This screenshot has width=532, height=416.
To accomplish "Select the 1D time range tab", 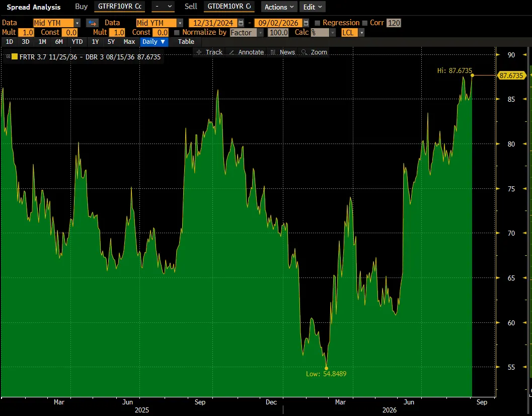I will [x=9, y=42].
